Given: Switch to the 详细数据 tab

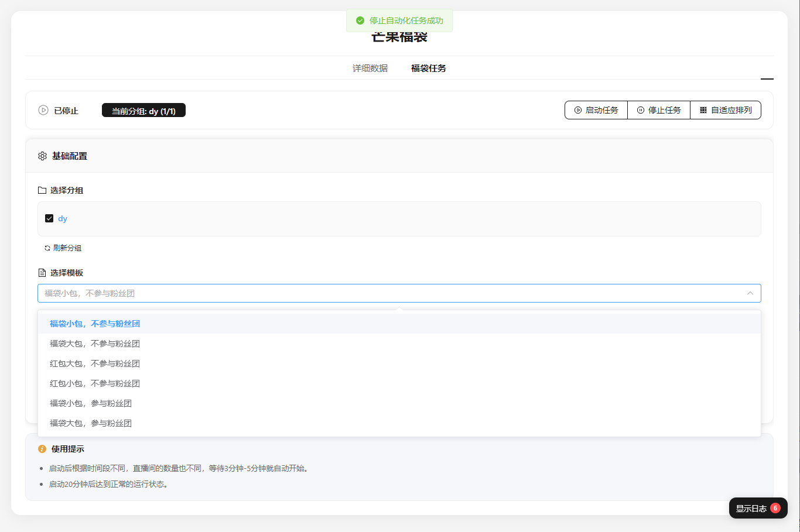Looking at the screenshot, I should [370, 68].
